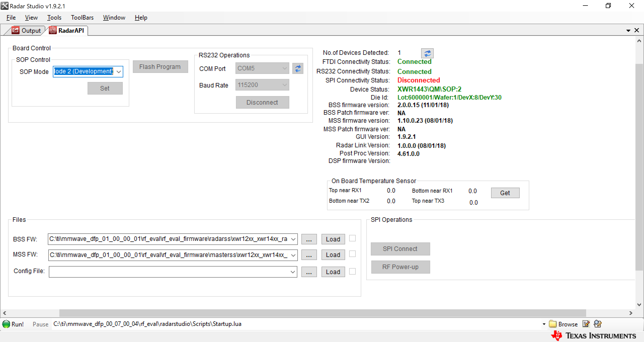Open the Browse folder icon for scripts
This screenshot has height=342, width=644.
click(552, 324)
